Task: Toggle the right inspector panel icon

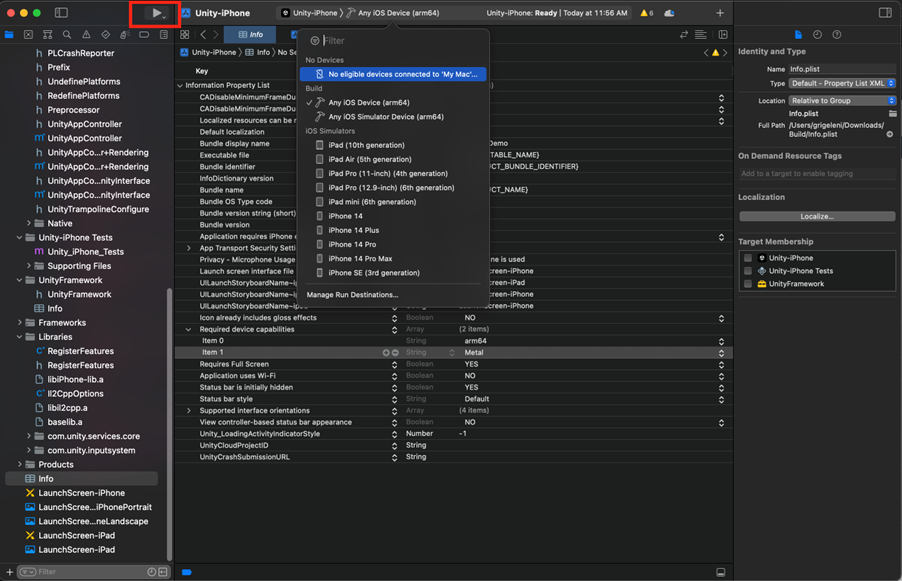Action: click(x=885, y=13)
